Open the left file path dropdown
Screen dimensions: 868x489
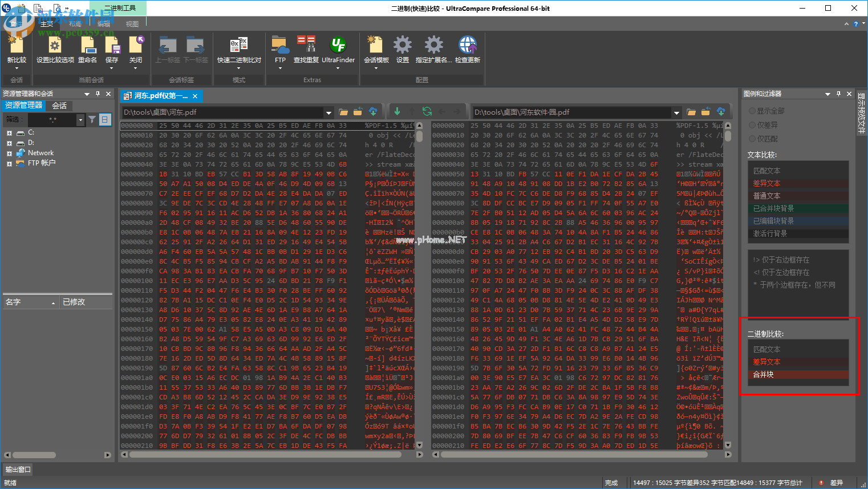point(328,112)
